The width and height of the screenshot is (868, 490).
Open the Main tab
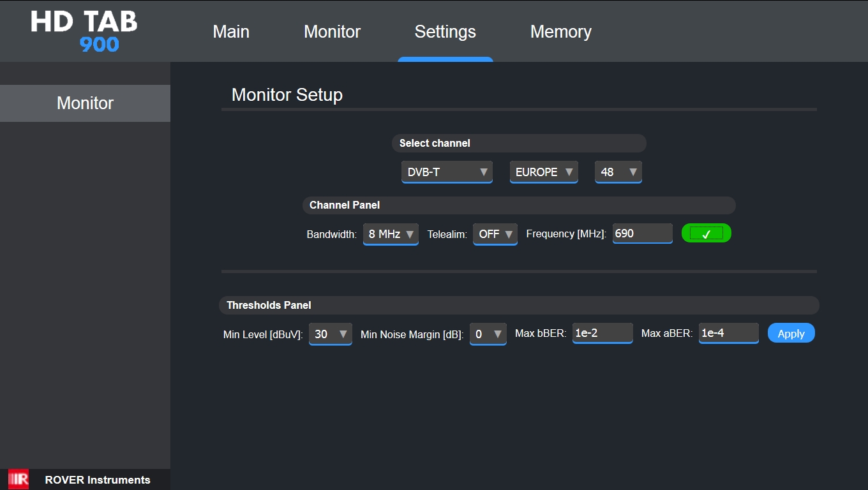(231, 32)
